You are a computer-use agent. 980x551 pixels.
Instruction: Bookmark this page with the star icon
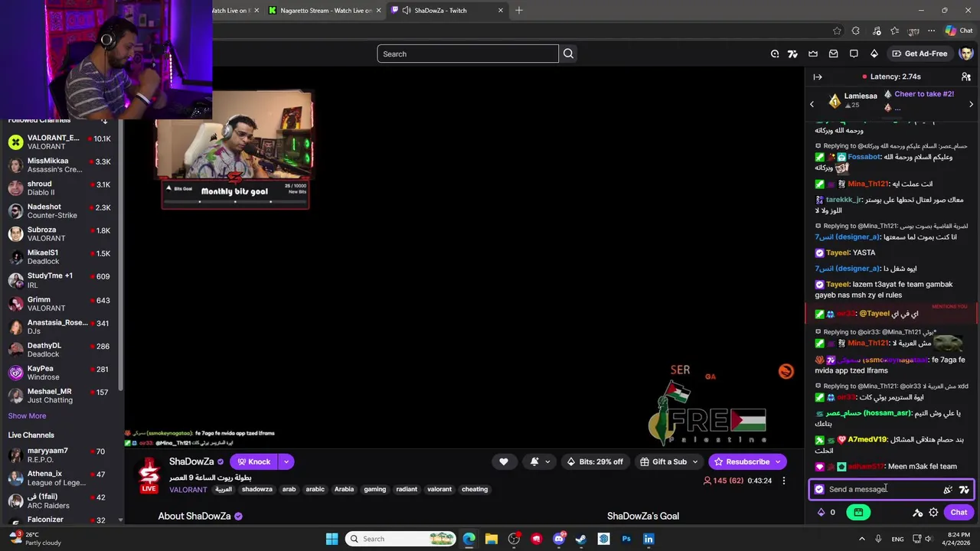(x=837, y=31)
